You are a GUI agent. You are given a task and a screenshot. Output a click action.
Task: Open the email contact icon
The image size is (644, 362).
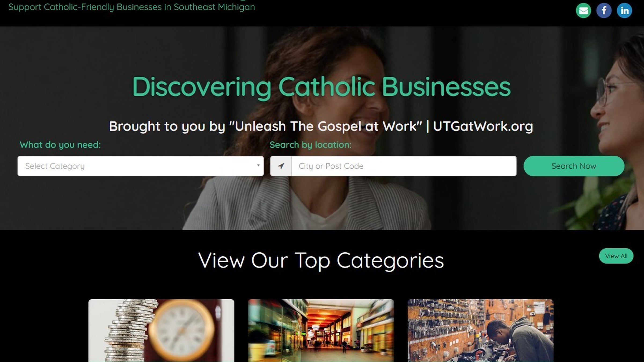point(583,10)
